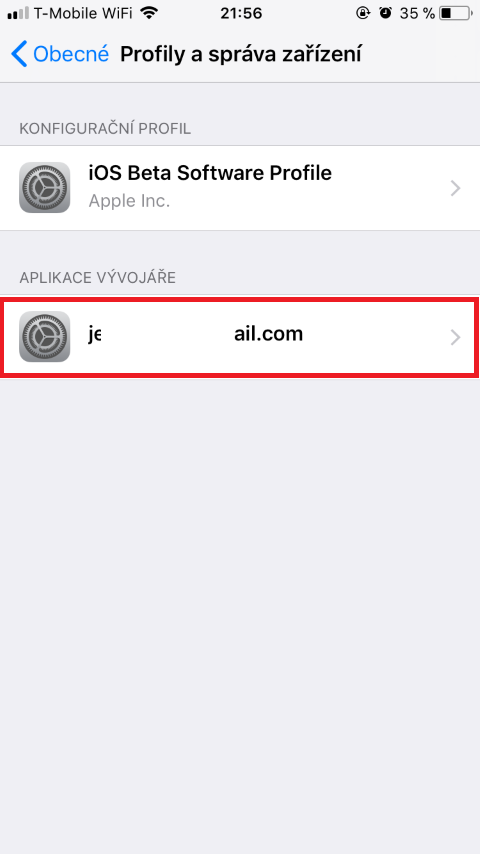
Task: Tap the T-Mobile WiFi carrier label
Action: point(83,13)
